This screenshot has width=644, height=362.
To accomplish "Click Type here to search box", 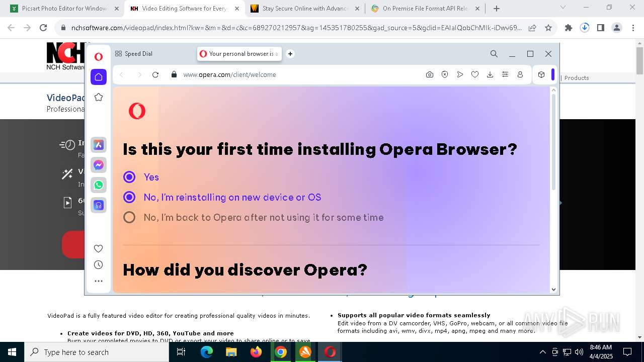I will point(97,352).
